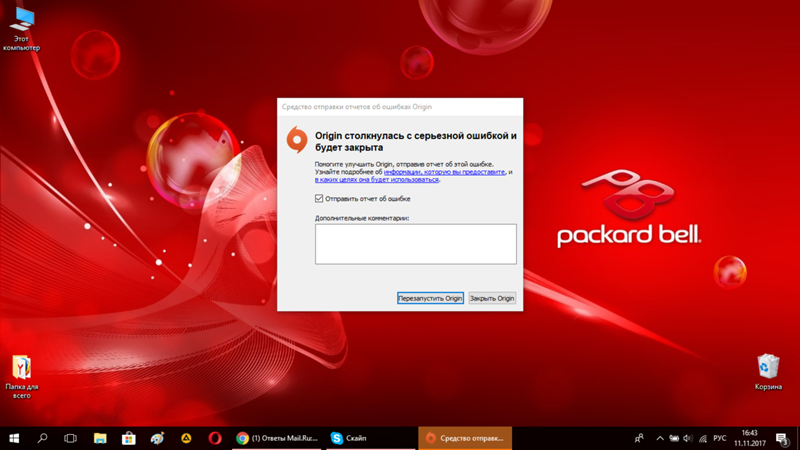Viewport: 800px width, 450px height.
Task: Open Task View from the taskbar
Action: pyautogui.click(x=70, y=438)
